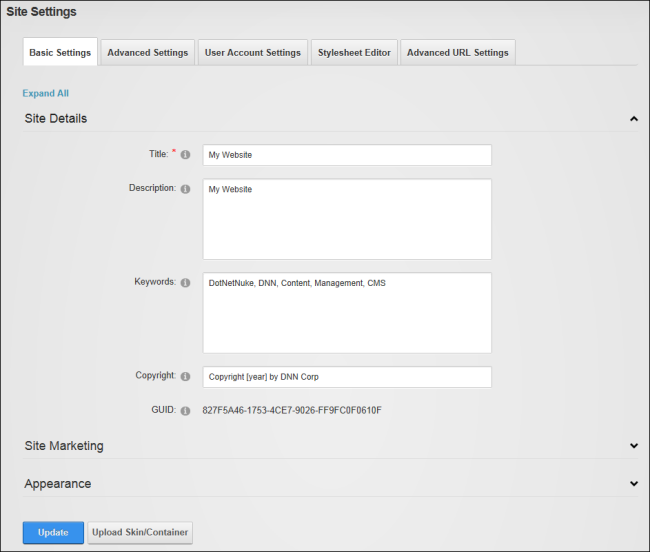This screenshot has width=650, height=552.
Task: Click the Keywords field label
Action: click(x=155, y=282)
